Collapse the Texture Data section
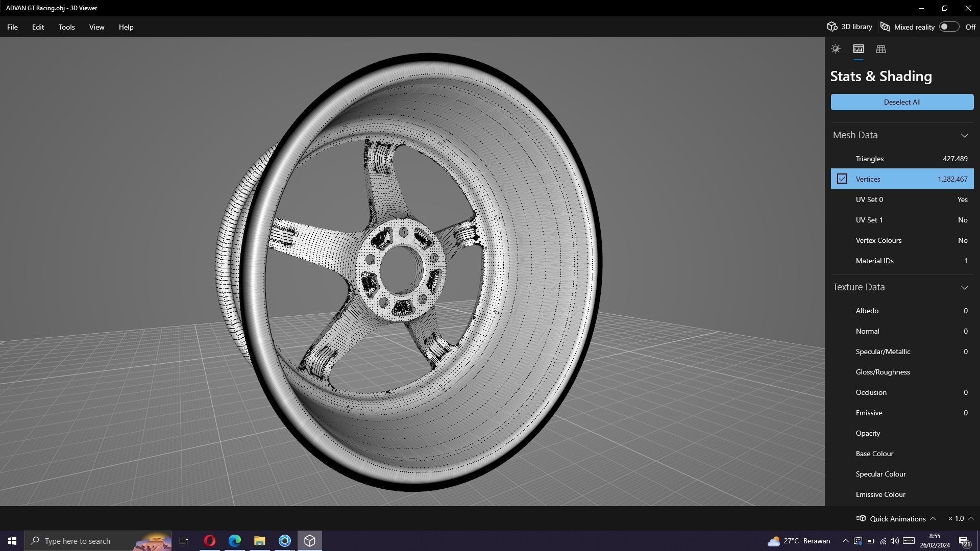The height and width of the screenshot is (551, 980). [964, 287]
